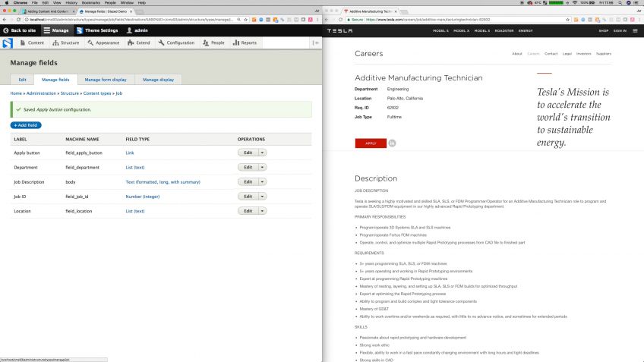The width and height of the screenshot is (644, 362).
Task: Click Content types breadcrumb link
Action: tap(97, 93)
